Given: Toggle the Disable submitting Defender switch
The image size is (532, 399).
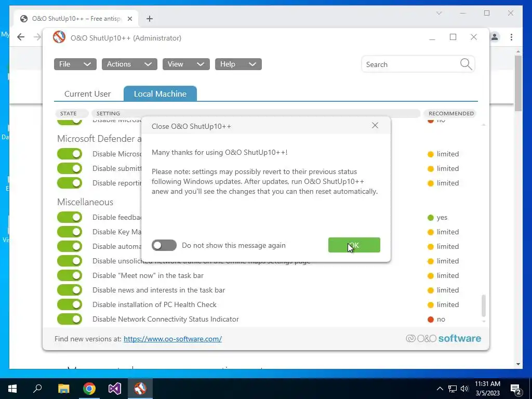Looking at the screenshot, I should click(x=70, y=168).
